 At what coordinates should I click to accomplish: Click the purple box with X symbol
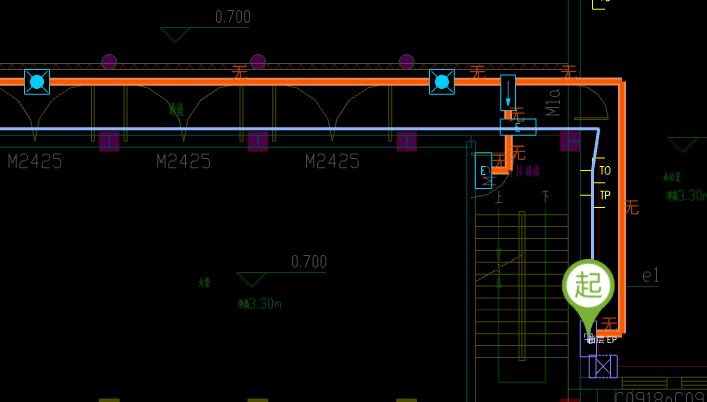coord(603,366)
